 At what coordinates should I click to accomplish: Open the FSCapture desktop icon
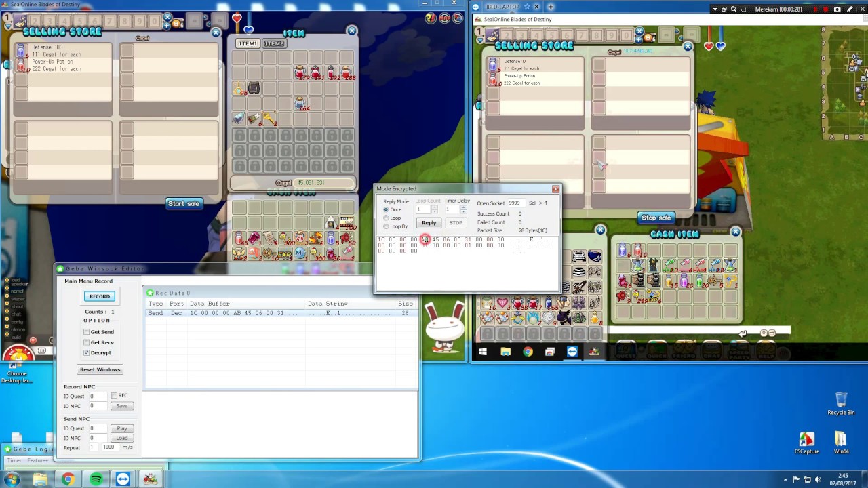(x=807, y=442)
